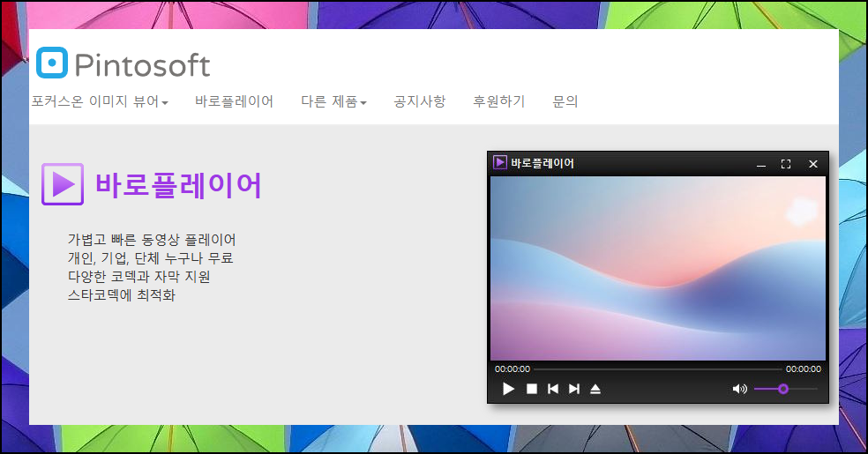Skip to previous track
The width and height of the screenshot is (868, 454).
tap(552, 390)
